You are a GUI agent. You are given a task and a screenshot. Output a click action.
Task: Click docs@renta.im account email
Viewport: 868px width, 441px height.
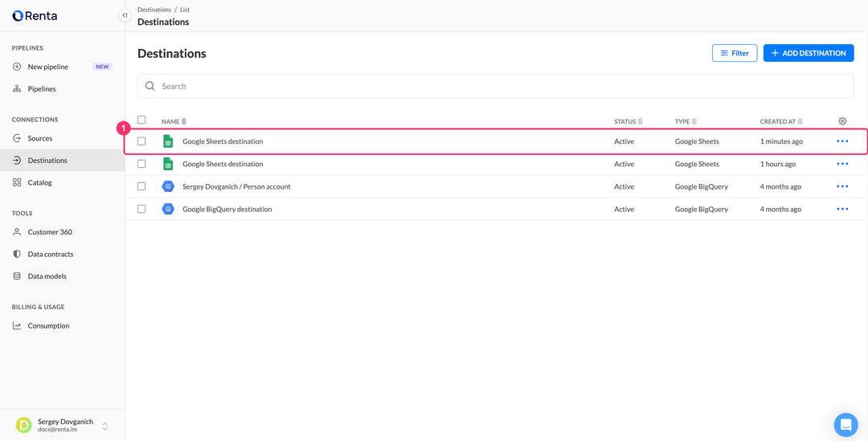56,430
